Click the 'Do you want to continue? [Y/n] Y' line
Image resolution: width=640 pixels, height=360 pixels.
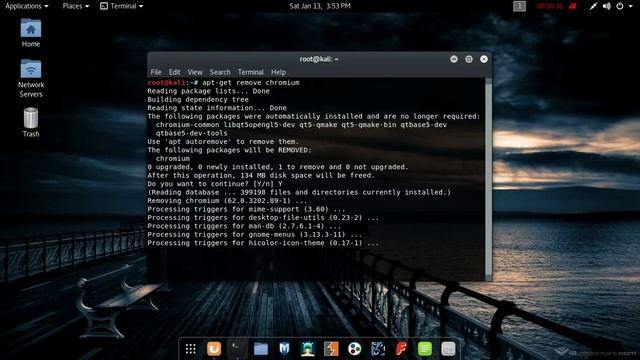[215, 184]
